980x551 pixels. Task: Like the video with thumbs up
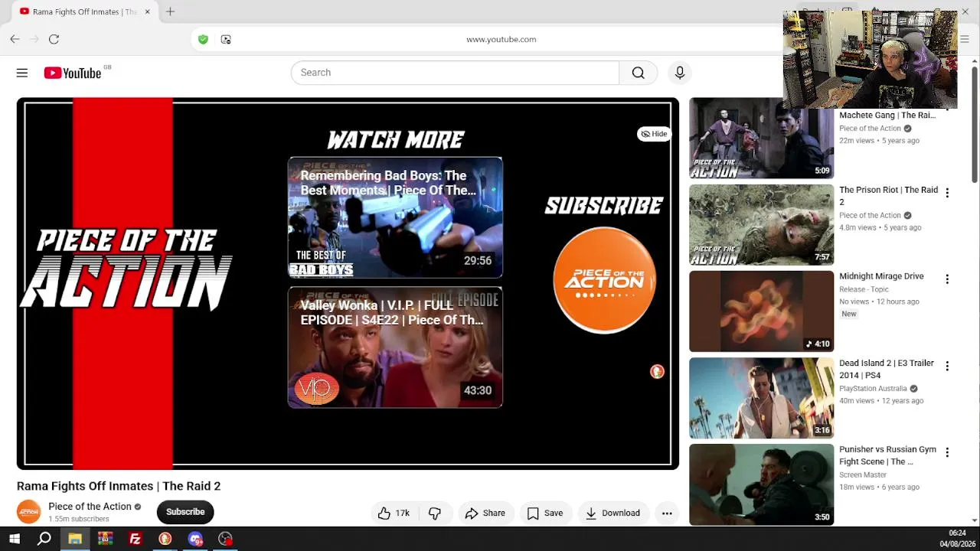coord(394,513)
